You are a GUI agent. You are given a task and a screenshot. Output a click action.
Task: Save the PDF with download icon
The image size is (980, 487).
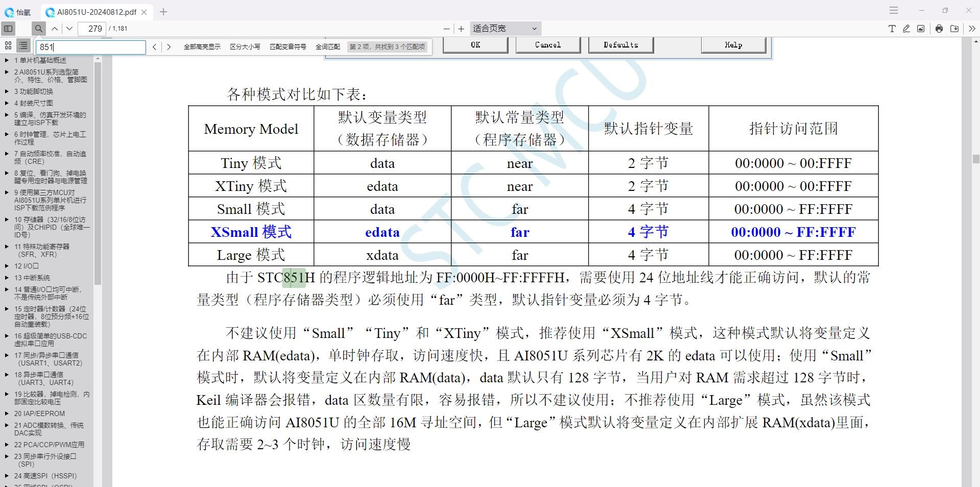click(954, 29)
